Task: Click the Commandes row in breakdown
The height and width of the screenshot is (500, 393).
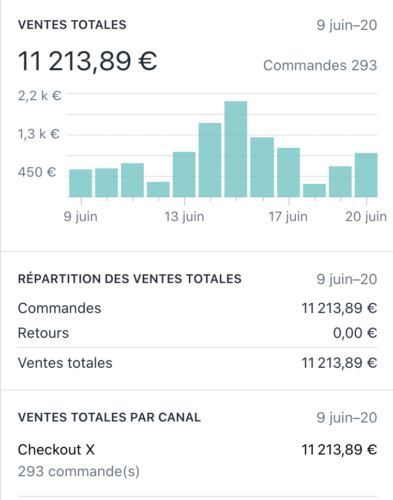Action: coord(197,308)
